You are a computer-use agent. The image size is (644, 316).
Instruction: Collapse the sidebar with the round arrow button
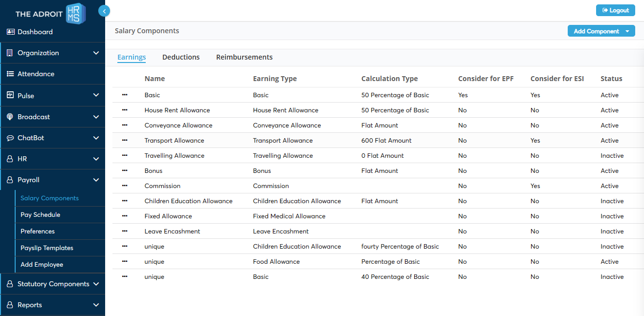pos(104,11)
